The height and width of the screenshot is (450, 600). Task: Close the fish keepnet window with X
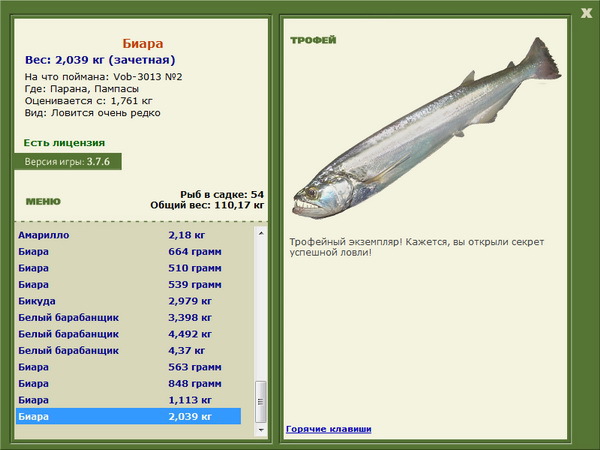coord(586,13)
